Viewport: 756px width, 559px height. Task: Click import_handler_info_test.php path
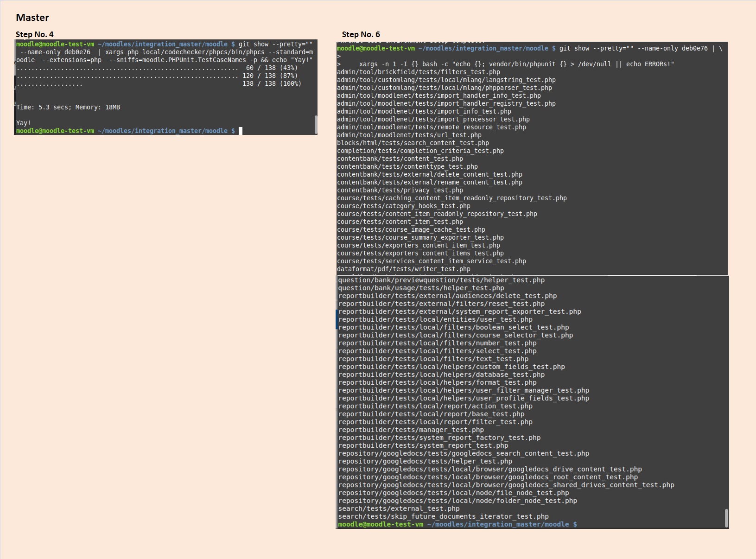tap(439, 95)
